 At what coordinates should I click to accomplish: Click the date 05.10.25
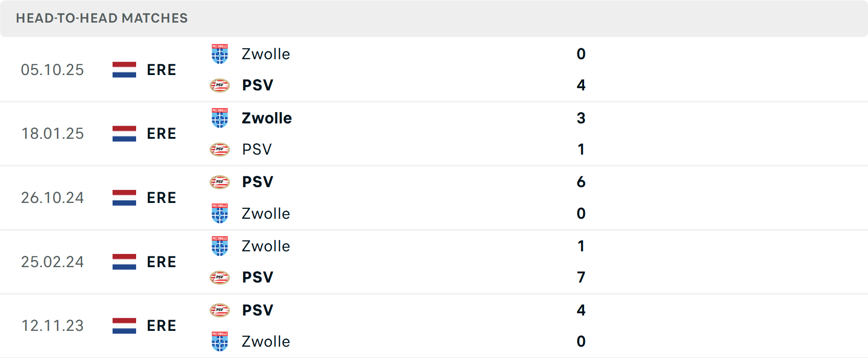tap(52, 70)
